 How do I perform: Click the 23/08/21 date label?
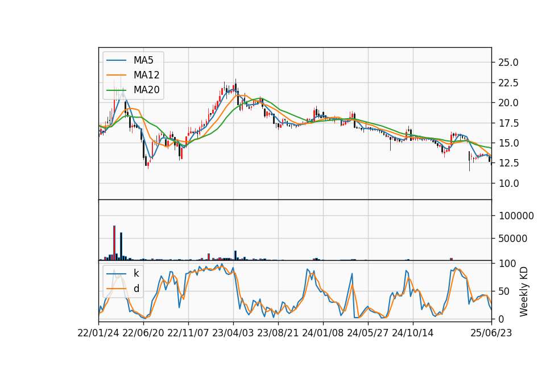(278, 333)
